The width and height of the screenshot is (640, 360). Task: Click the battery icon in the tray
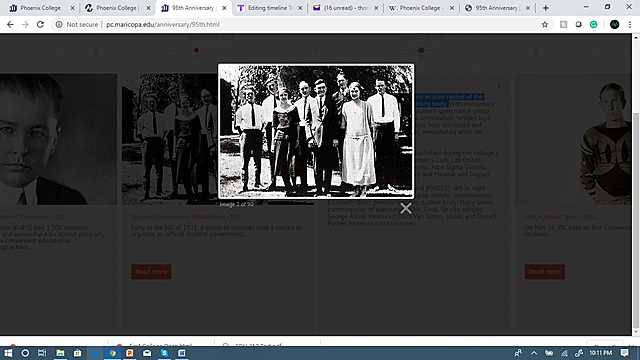click(549, 353)
